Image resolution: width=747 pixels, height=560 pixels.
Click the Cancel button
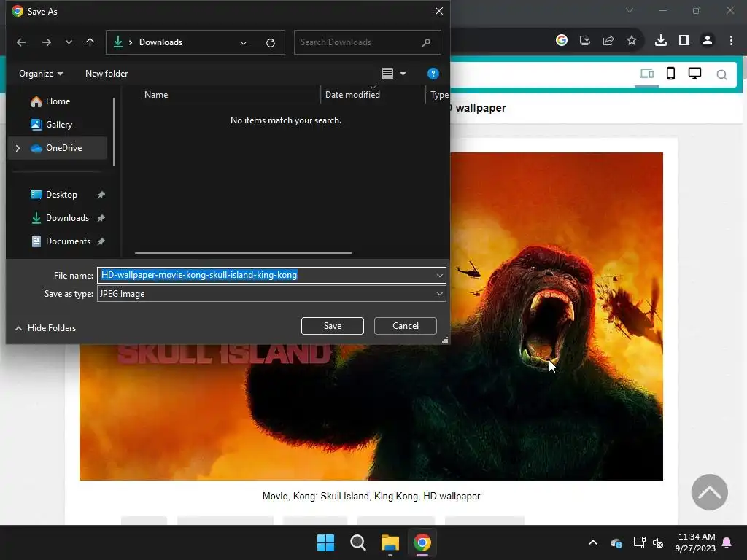click(x=406, y=326)
